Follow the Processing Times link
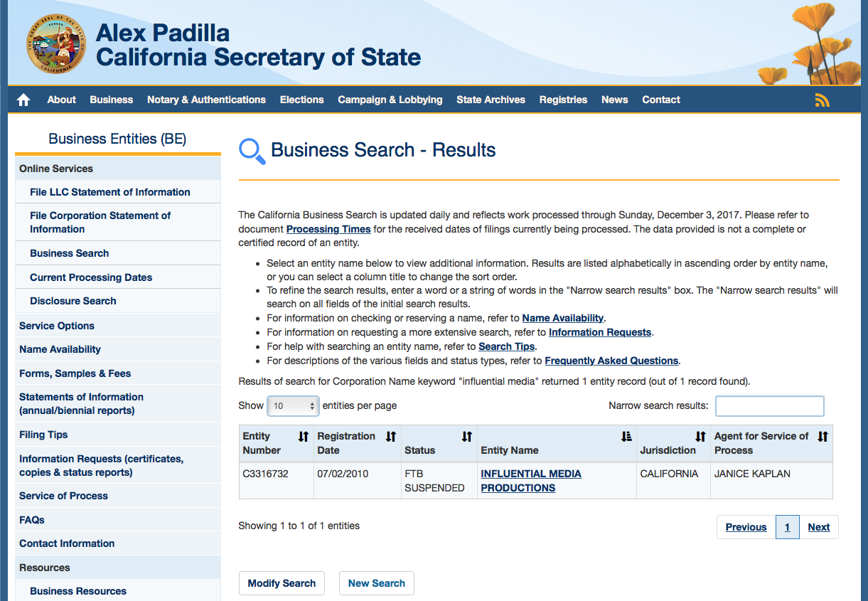 point(328,229)
